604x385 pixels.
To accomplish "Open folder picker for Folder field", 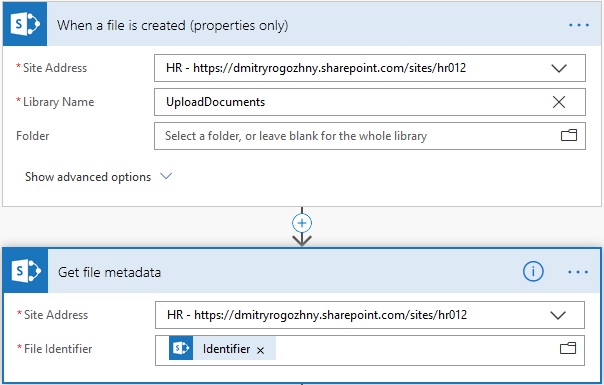I will [569, 135].
